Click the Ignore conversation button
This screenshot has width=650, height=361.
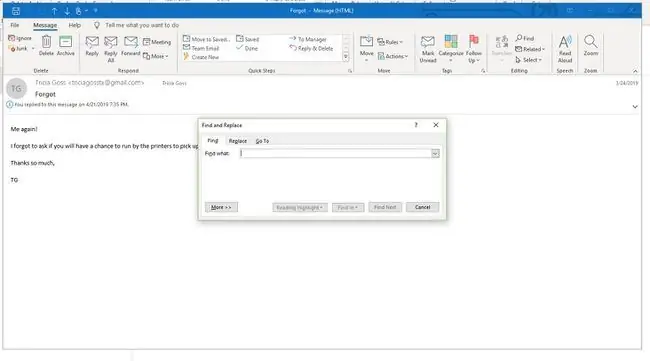click(x=20, y=38)
